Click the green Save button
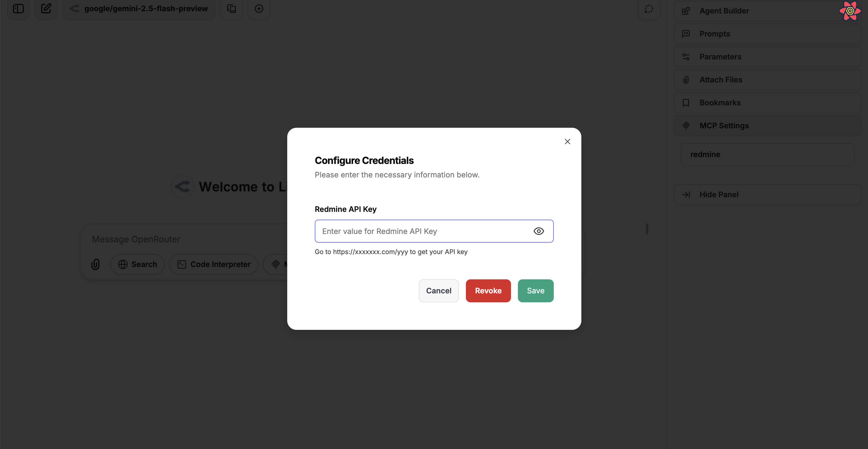The height and width of the screenshot is (449, 868). pyautogui.click(x=535, y=291)
